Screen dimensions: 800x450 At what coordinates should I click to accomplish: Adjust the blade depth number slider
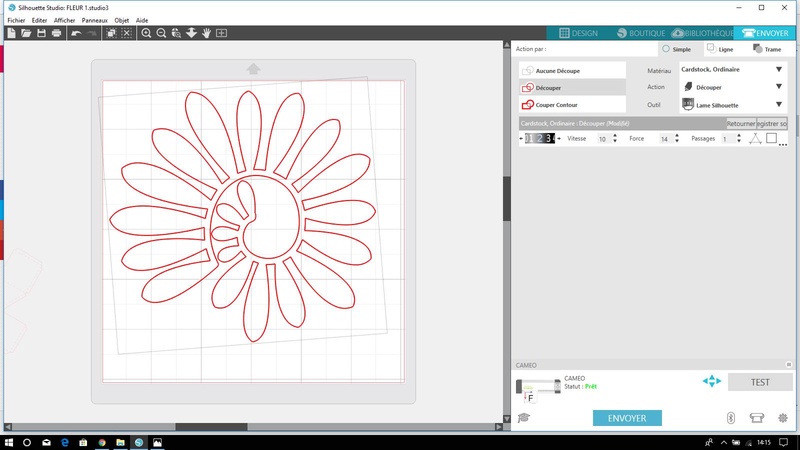click(x=540, y=138)
